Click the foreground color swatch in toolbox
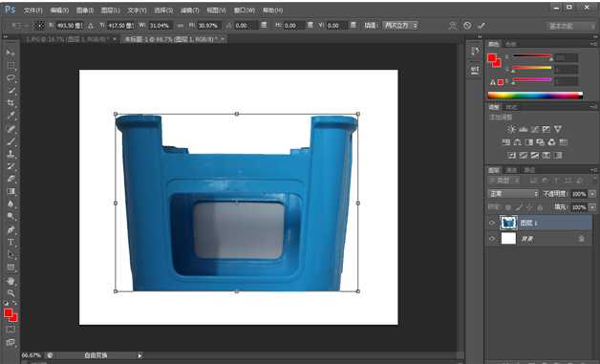 click(8, 313)
